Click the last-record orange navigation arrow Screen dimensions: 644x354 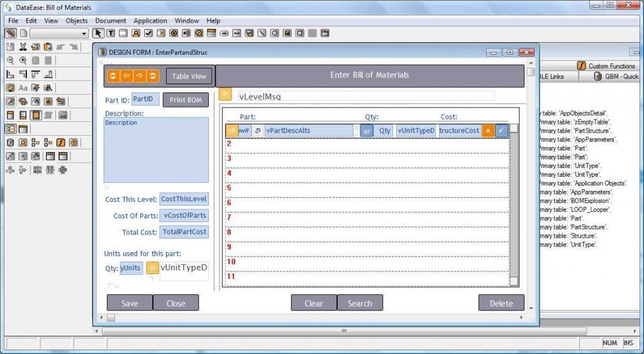(x=153, y=76)
